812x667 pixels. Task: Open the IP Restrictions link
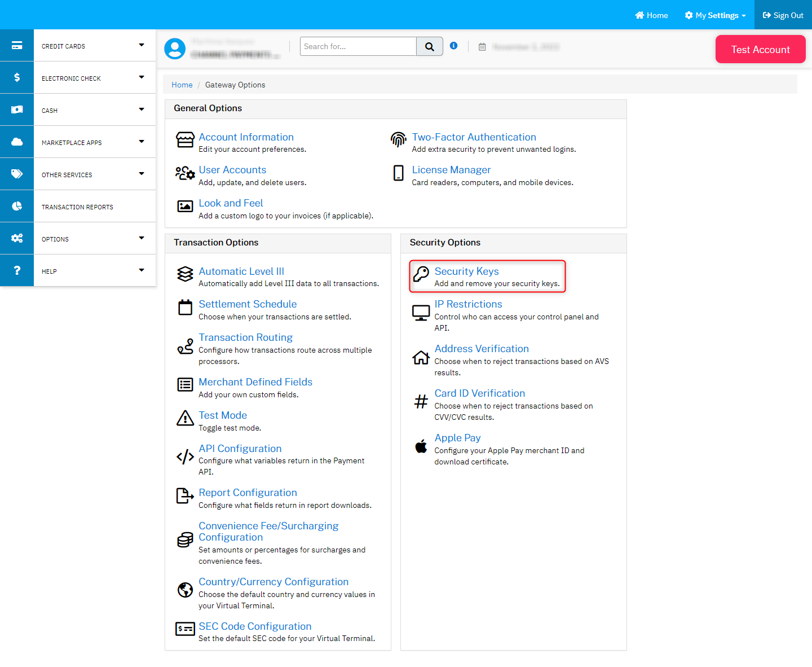468,304
